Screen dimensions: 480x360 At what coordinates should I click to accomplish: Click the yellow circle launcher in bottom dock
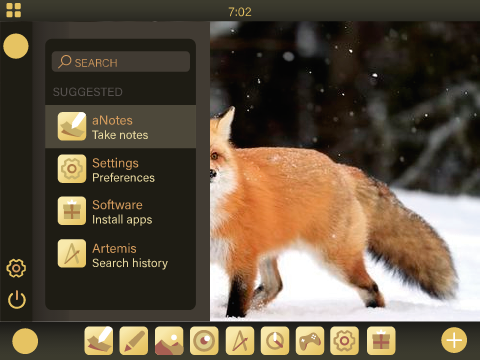(x=25, y=341)
